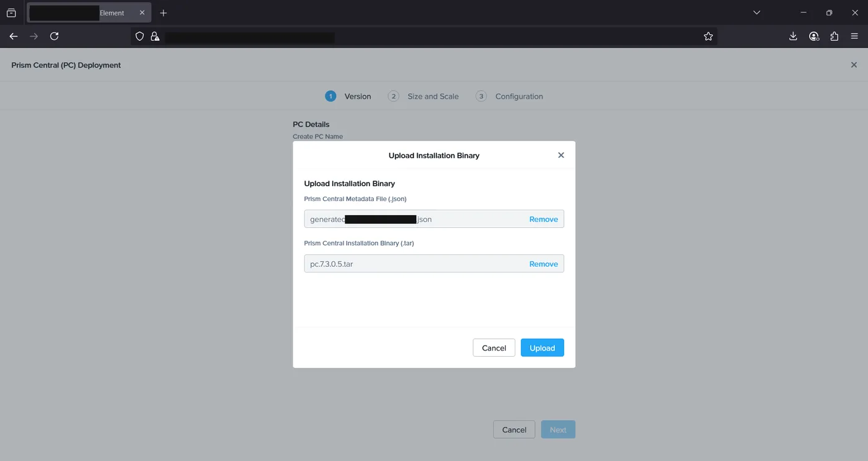Open tracking protection shield icon
This screenshot has height=461, width=868.
139,37
